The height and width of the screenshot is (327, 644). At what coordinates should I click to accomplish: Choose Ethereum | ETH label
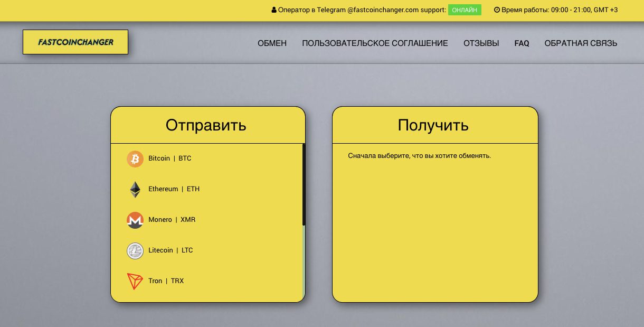(174, 189)
